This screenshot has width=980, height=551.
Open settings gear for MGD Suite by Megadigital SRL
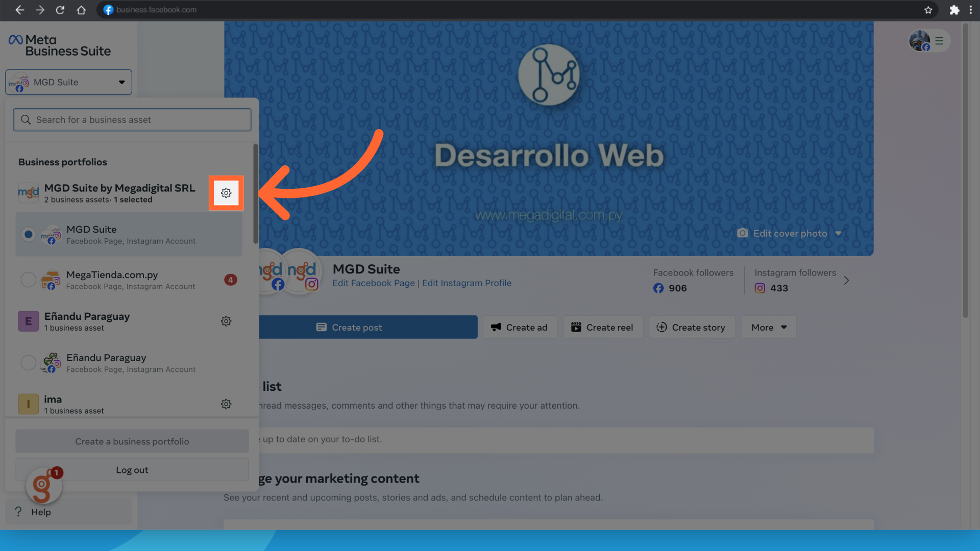pos(226,193)
